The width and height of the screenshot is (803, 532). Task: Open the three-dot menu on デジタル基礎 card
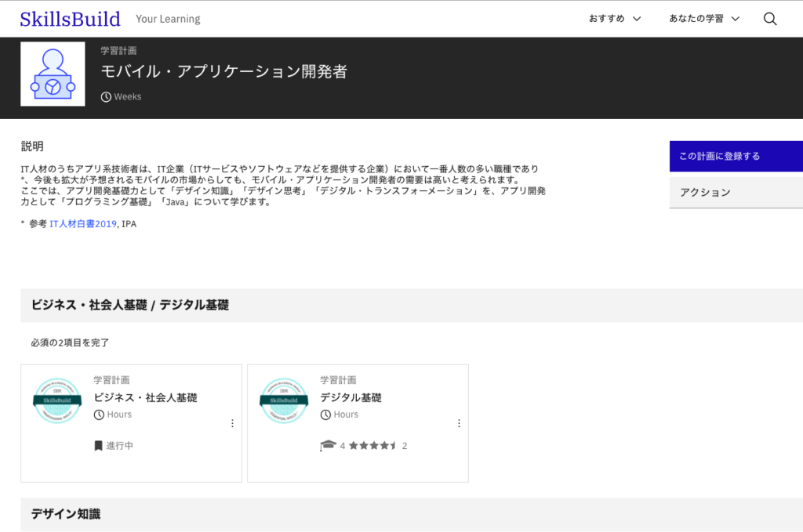point(459,423)
